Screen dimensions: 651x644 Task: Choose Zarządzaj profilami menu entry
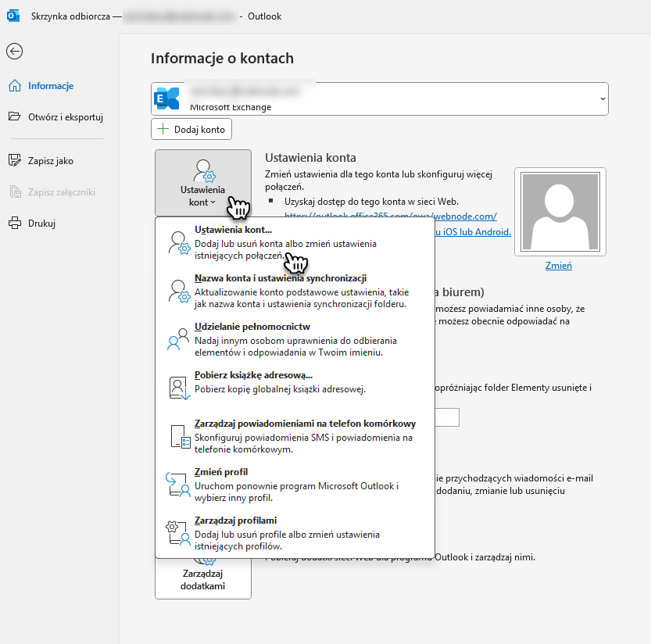tap(295, 534)
